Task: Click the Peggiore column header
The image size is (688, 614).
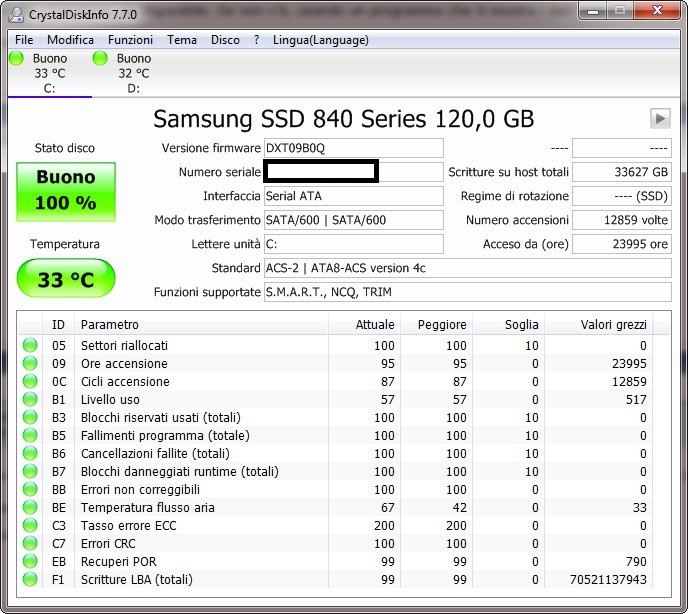Action: 437,324
